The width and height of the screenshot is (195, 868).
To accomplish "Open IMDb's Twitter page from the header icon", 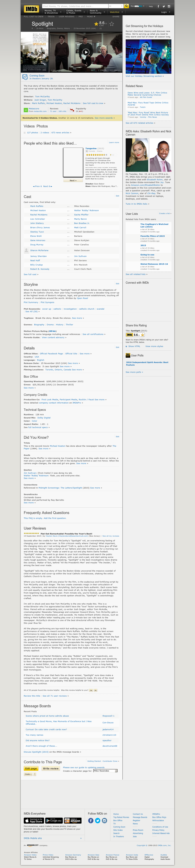I will (164, 6).
